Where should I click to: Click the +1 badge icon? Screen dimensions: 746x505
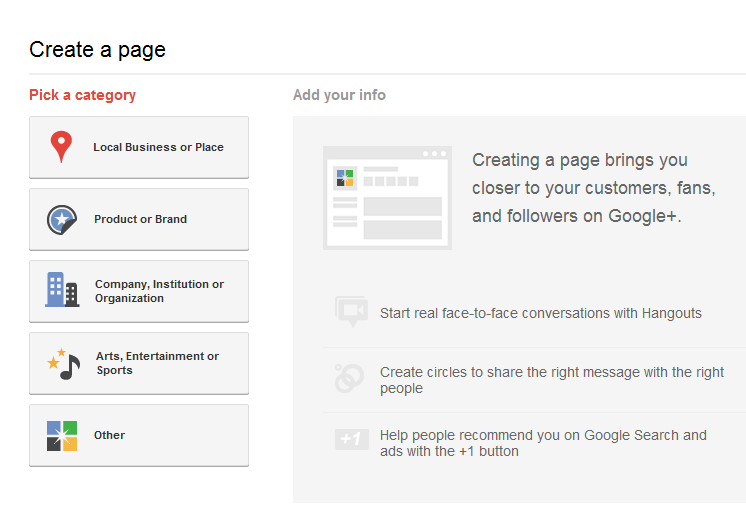point(352,439)
